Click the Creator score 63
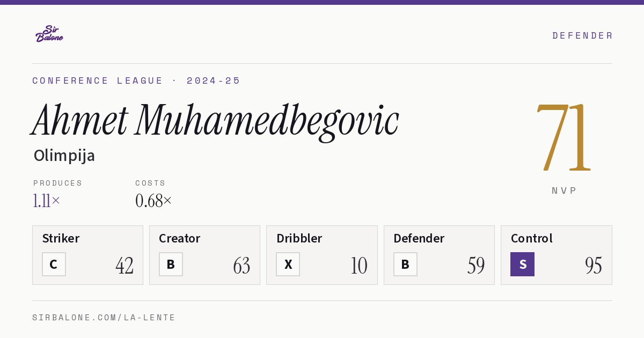Image resolution: width=644 pixels, height=338 pixels. click(x=241, y=266)
